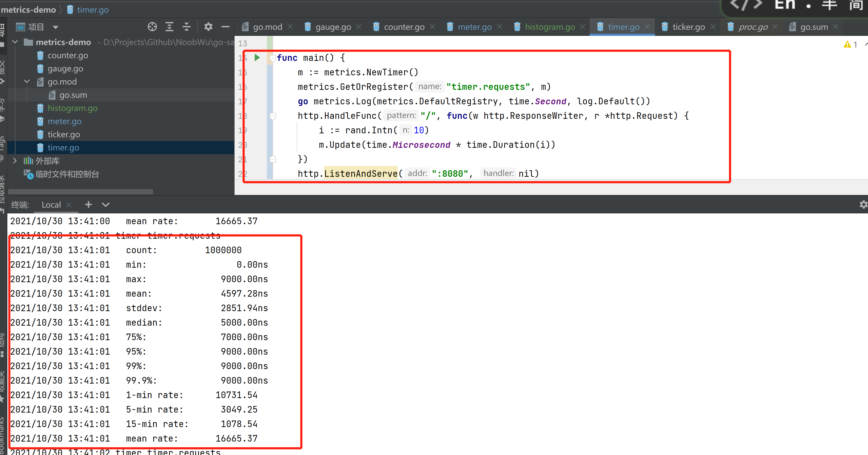This screenshot has width=868, height=455.
Task: Close the ticker.go editor tab
Action: tap(713, 27)
